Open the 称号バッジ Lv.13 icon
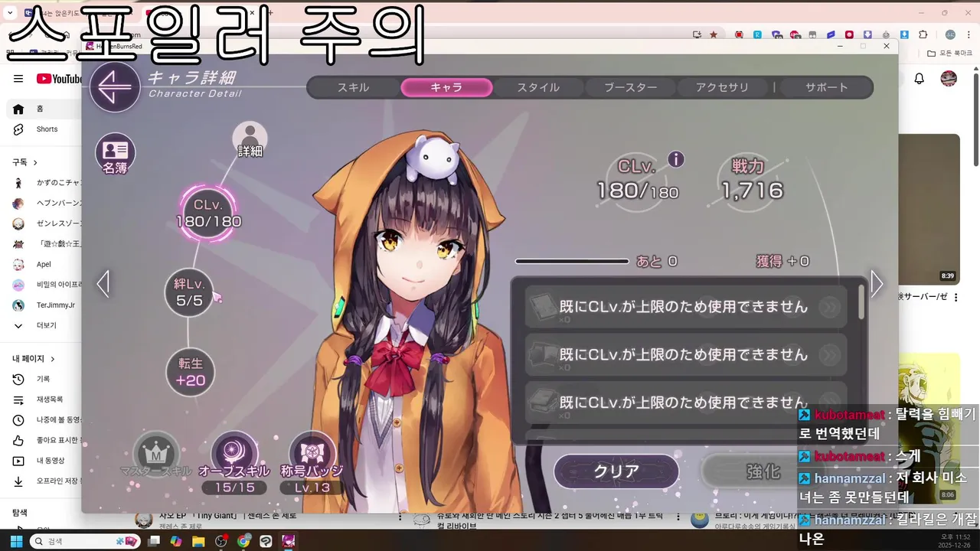Screen dimensions: 980x551 pyautogui.click(x=312, y=463)
